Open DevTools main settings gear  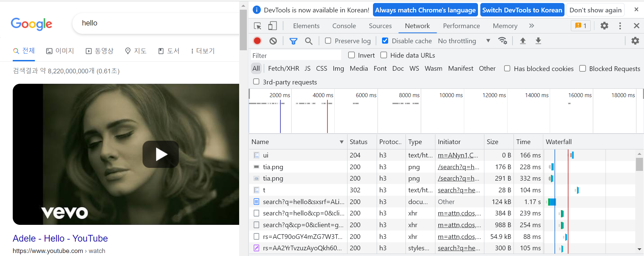click(x=604, y=26)
